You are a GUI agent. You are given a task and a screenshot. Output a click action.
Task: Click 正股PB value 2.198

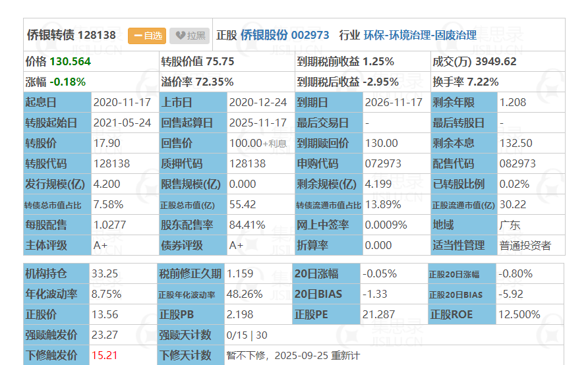240,314
